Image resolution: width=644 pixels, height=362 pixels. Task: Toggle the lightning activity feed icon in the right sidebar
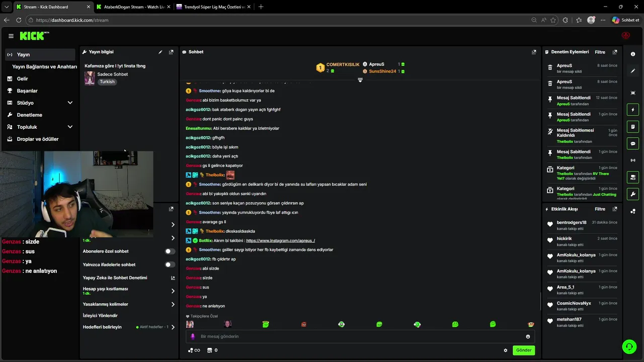(x=633, y=110)
